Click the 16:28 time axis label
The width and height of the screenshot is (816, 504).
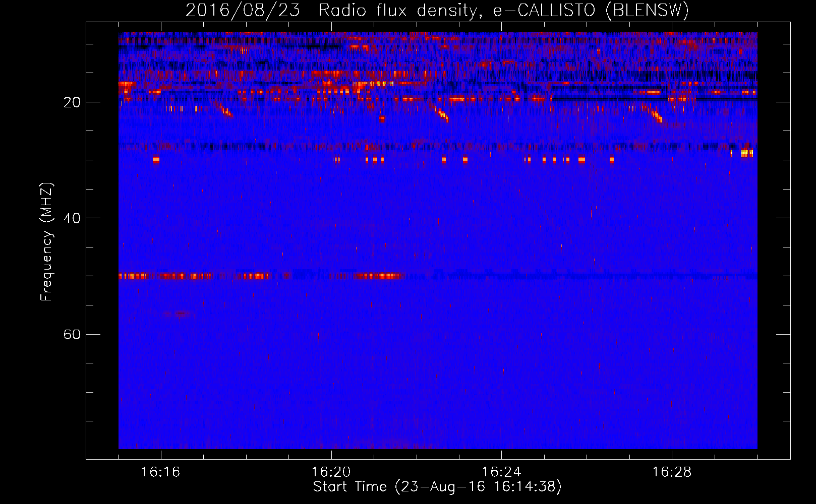(672, 472)
